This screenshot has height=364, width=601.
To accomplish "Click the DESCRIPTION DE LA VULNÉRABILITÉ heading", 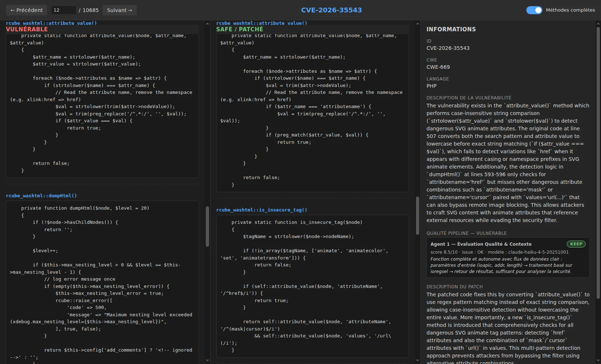I will click(x=469, y=98).
